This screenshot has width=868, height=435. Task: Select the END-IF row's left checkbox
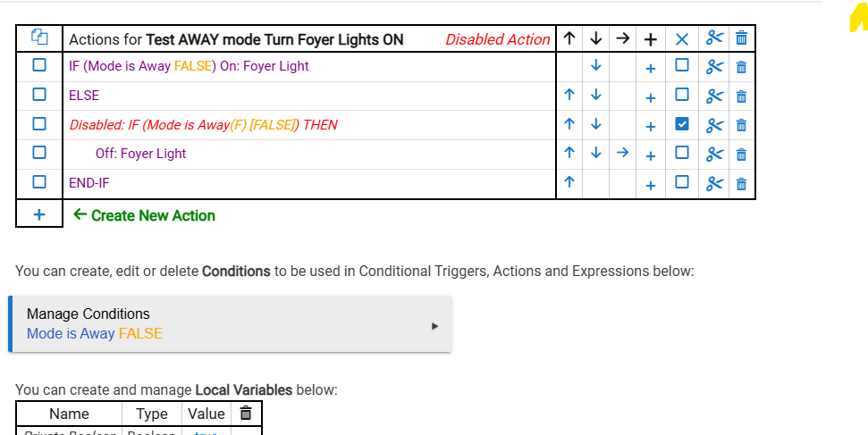pos(39,182)
